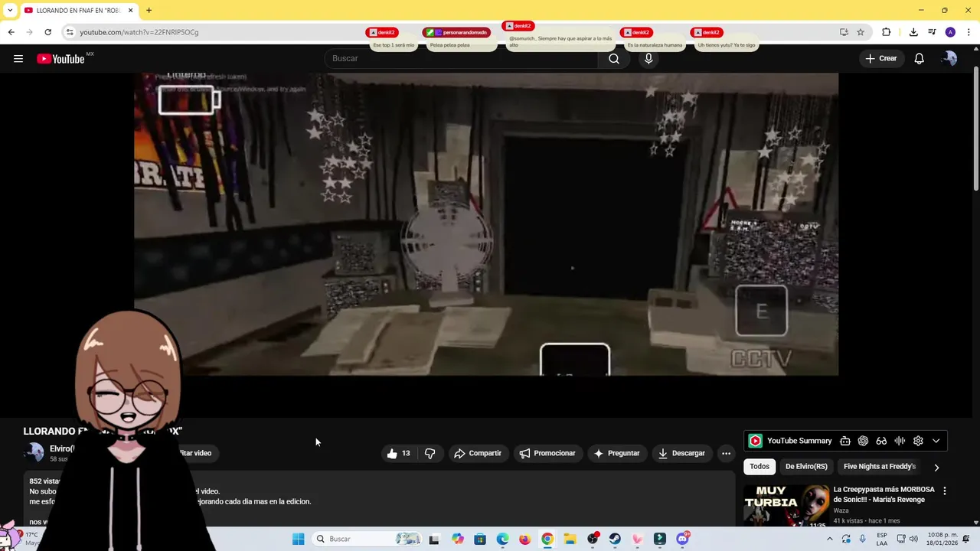Click the search magnifier button
Image resolution: width=980 pixels, height=551 pixels.
[x=614, y=58]
